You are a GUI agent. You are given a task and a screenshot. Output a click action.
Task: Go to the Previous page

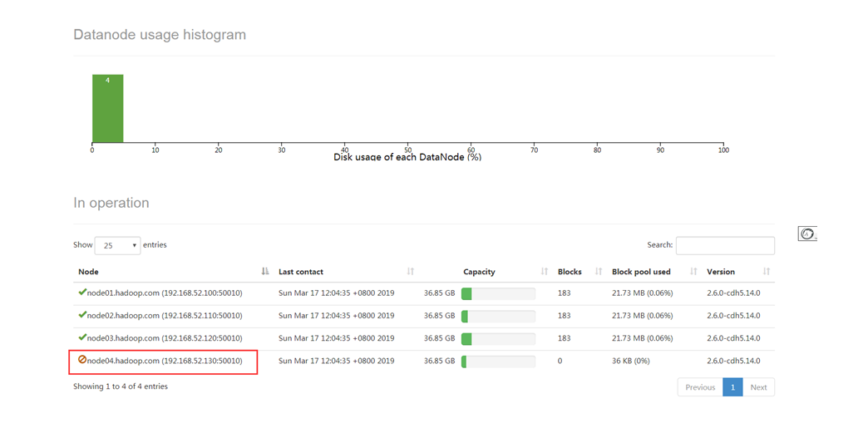[x=700, y=387]
